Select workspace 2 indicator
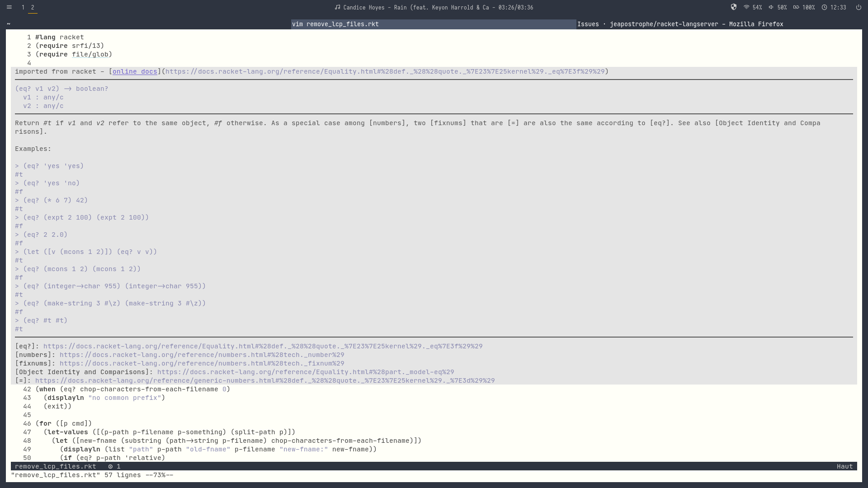 33,7
